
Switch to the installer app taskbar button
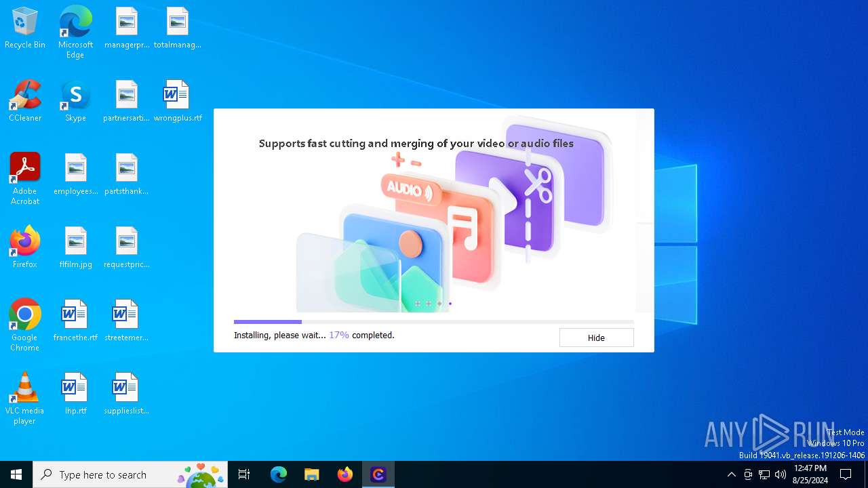[378, 474]
